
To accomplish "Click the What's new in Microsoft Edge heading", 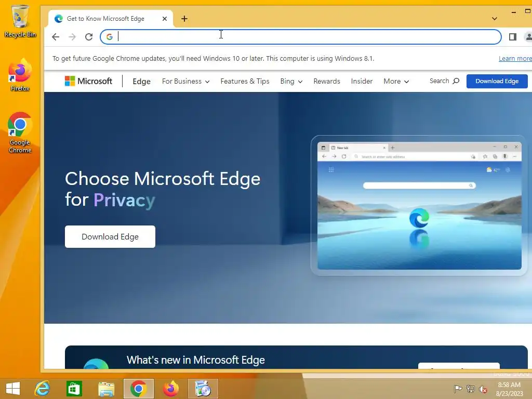I will [x=195, y=360].
